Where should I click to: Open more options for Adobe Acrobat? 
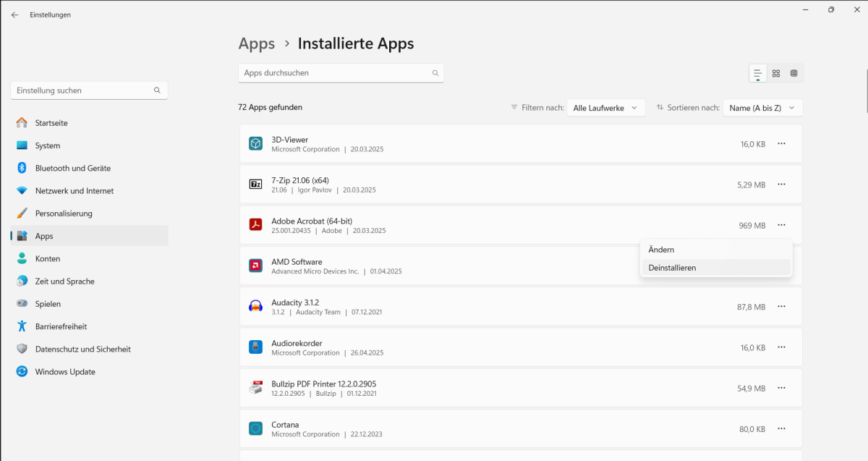[781, 225]
